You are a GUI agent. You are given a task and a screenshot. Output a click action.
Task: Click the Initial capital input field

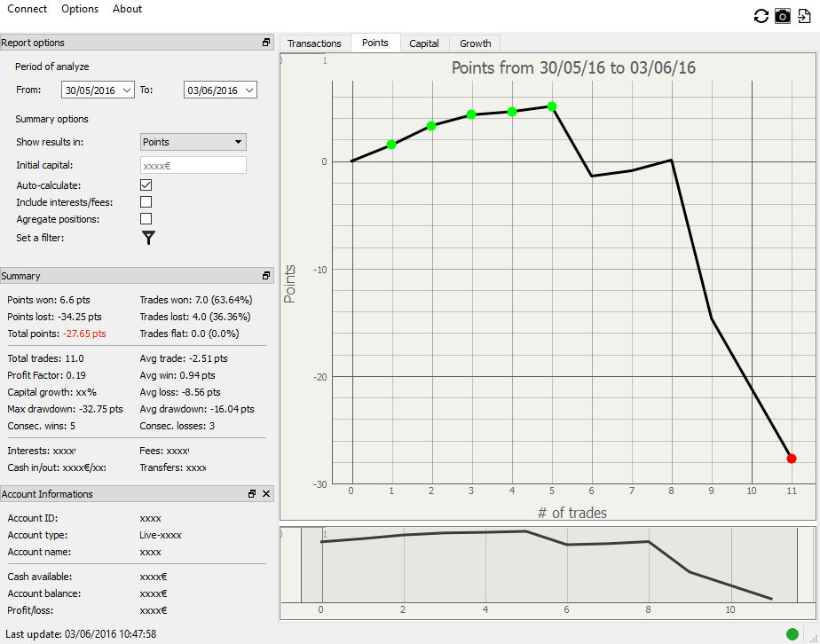[x=193, y=165]
